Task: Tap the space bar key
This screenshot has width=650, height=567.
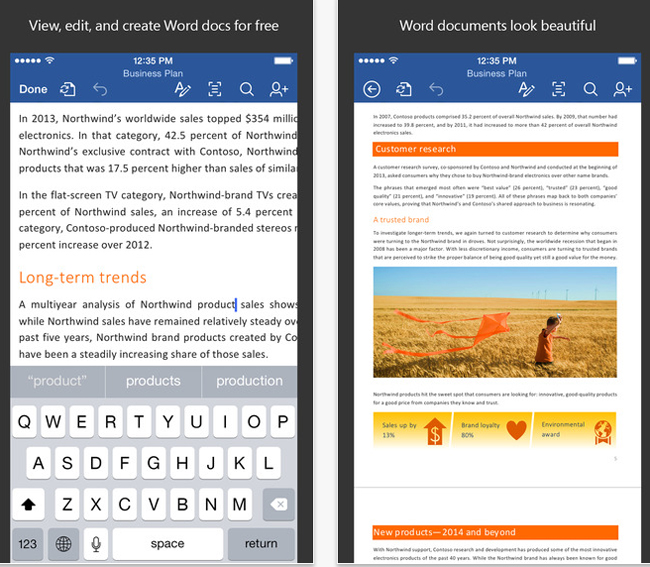Action: pos(167,544)
